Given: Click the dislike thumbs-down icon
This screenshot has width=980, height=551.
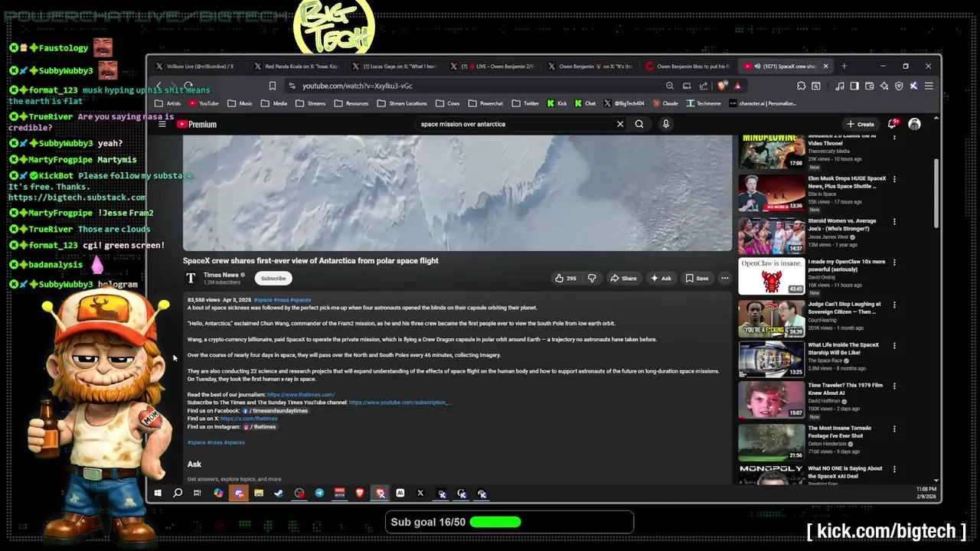Looking at the screenshot, I should [592, 279].
